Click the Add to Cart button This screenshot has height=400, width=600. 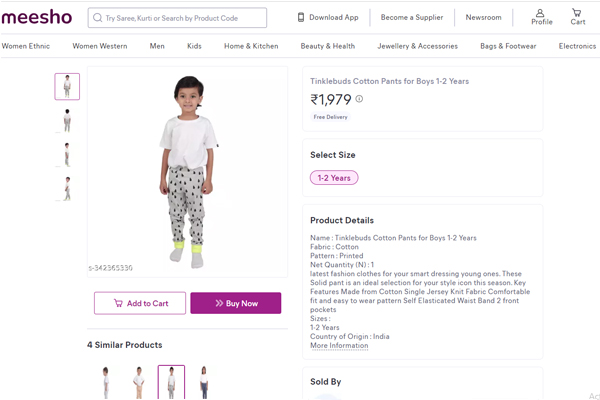point(140,303)
